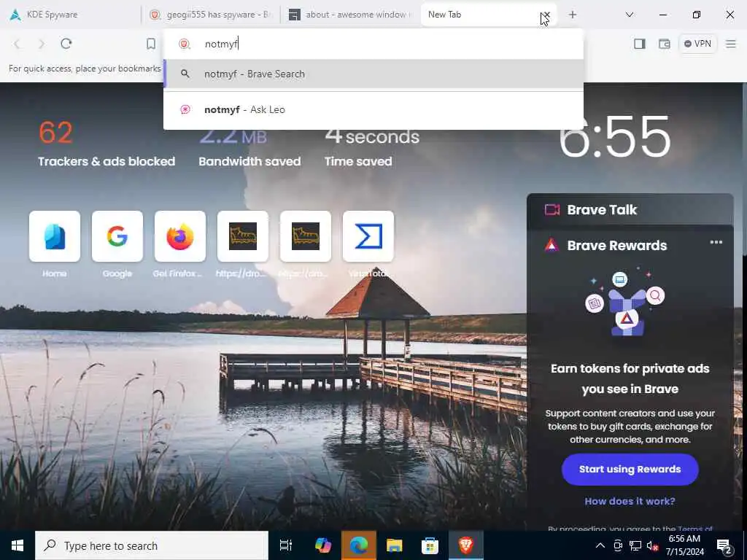747x560 pixels.
Task: Click the Brave Rewards triangle logo
Action: pos(551,245)
